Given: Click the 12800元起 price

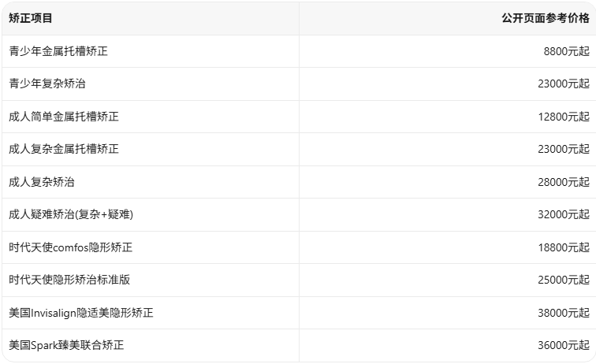Looking at the screenshot, I should coord(564,117).
